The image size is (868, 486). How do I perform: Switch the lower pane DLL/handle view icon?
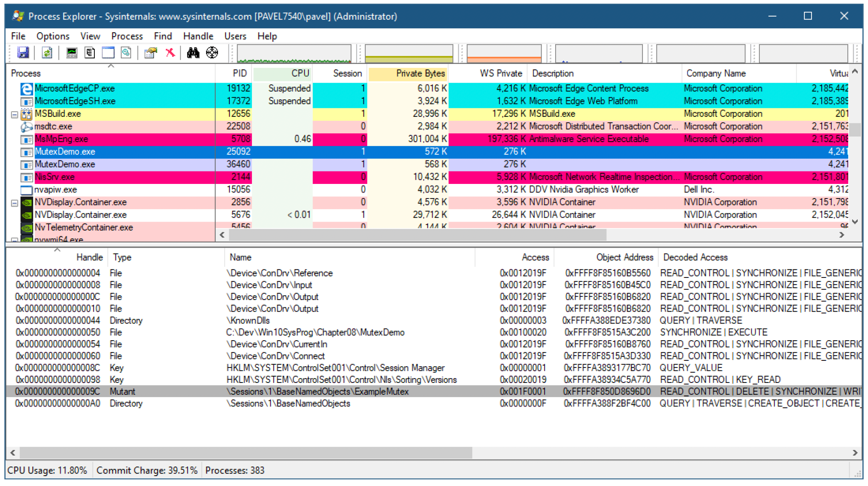click(126, 53)
